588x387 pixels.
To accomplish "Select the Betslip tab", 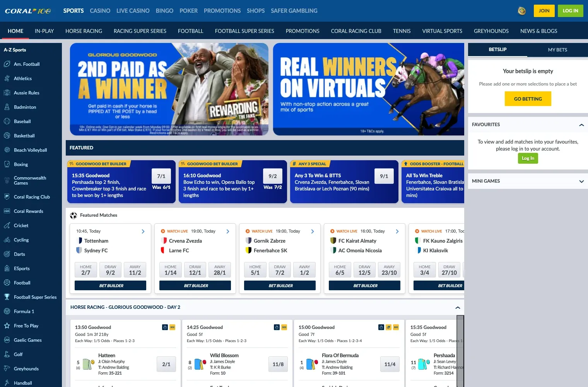I will point(497,50).
